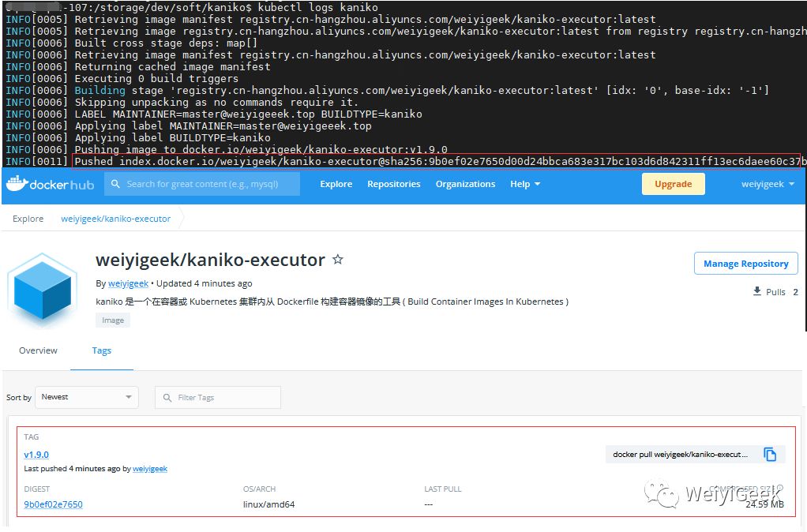Viewport: 807px width, 532px height.
Task: Click the docker pull command text box
Action: (680, 455)
